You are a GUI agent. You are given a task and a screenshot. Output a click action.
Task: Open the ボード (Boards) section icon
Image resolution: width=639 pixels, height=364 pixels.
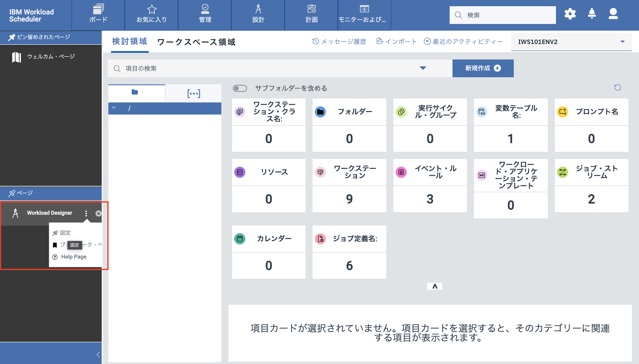coord(98,10)
